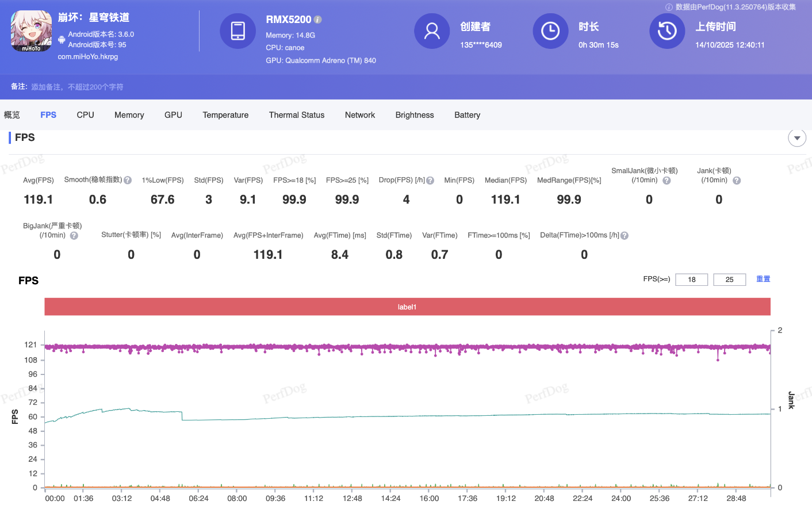Switch to the CPU tab

coord(85,115)
